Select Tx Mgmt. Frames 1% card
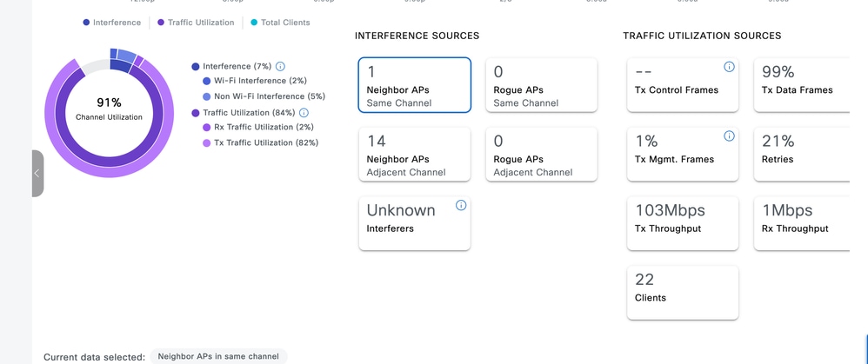The width and height of the screenshot is (868, 364). [x=683, y=155]
